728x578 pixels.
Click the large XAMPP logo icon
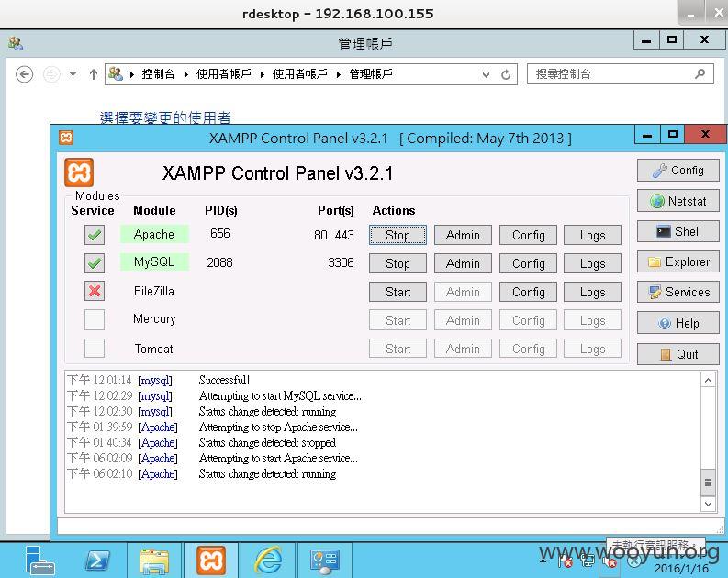[x=79, y=172]
